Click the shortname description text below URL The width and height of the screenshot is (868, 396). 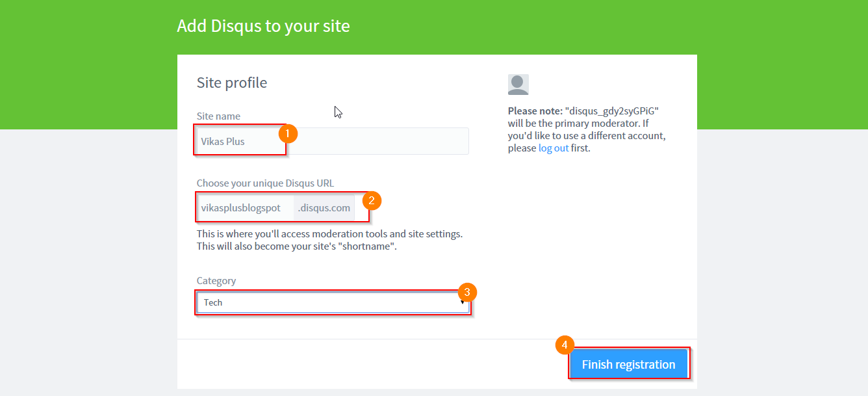pos(330,240)
